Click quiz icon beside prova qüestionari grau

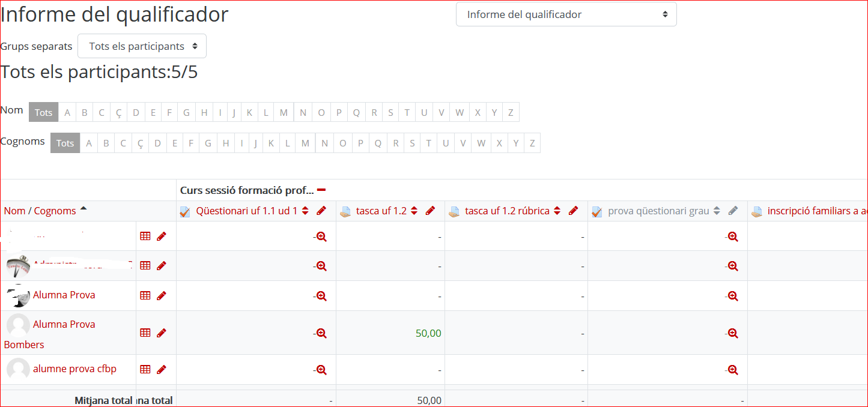coord(597,211)
